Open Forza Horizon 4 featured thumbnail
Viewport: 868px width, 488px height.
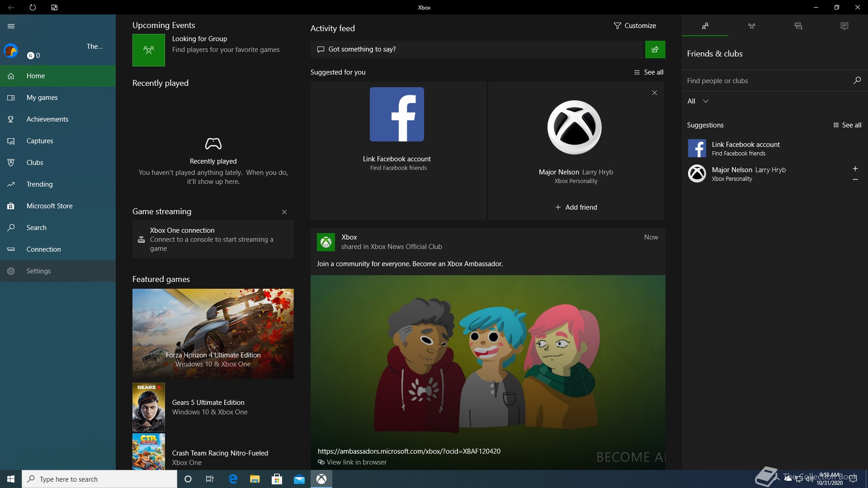pos(213,334)
